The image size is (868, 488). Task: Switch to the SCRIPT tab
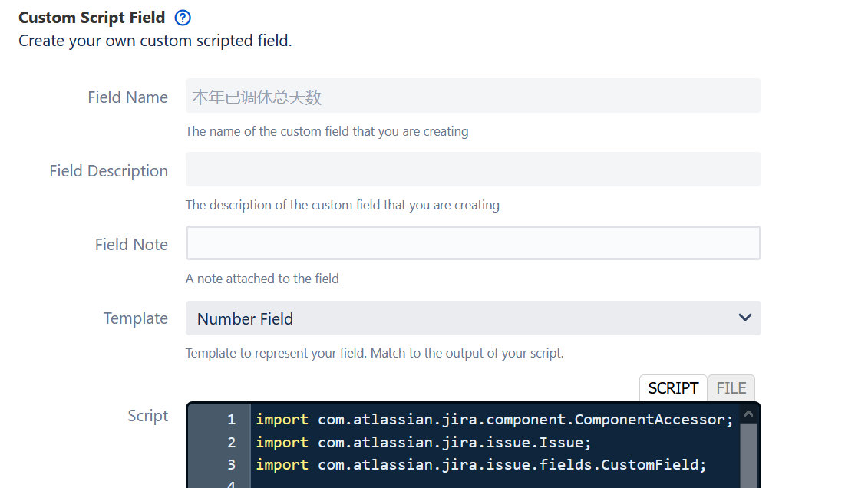click(673, 387)
